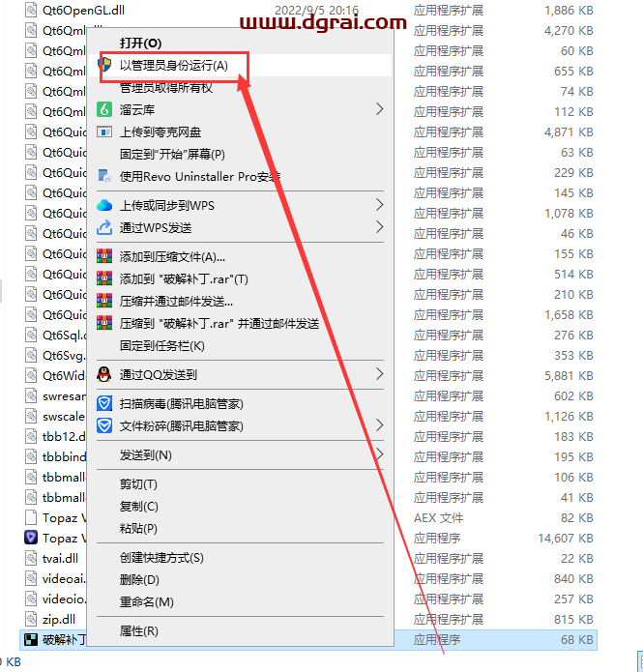This screenshot has width=643, height=672.
Task: Click the 通过WPS发送 share icon
Action: click(104, 227)
